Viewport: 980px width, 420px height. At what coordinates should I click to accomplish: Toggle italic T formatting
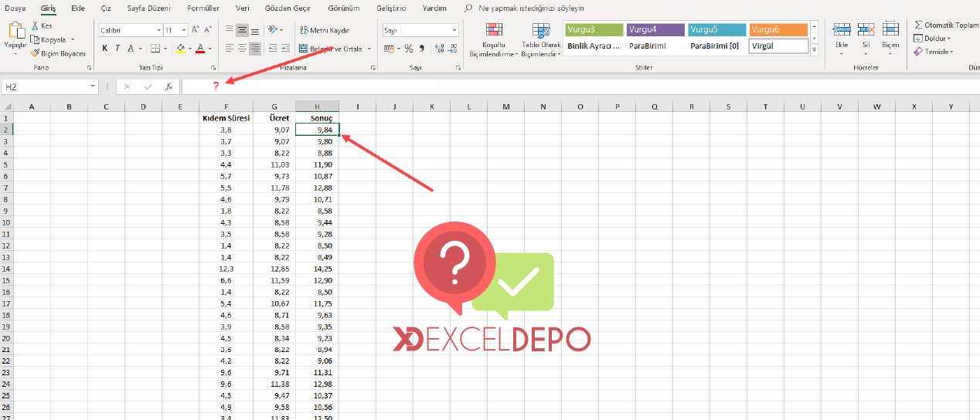pyautogui.click(x=117, y=48)
